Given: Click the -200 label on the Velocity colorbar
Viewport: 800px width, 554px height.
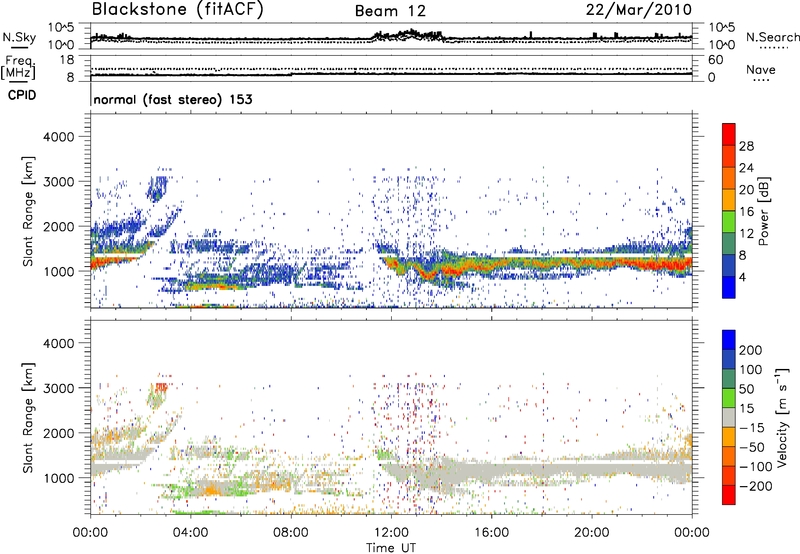Looking at the screenshot, I should point(756,486).
